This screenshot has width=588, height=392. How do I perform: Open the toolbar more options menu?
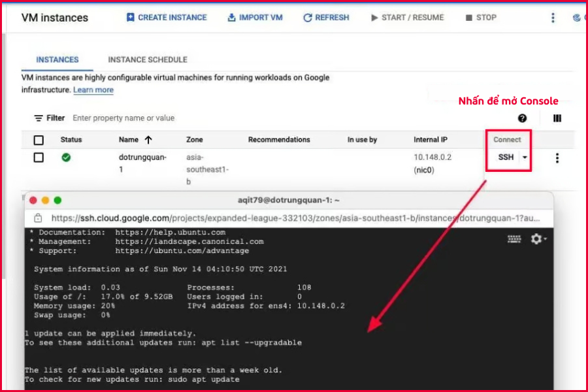pos(553,18)
